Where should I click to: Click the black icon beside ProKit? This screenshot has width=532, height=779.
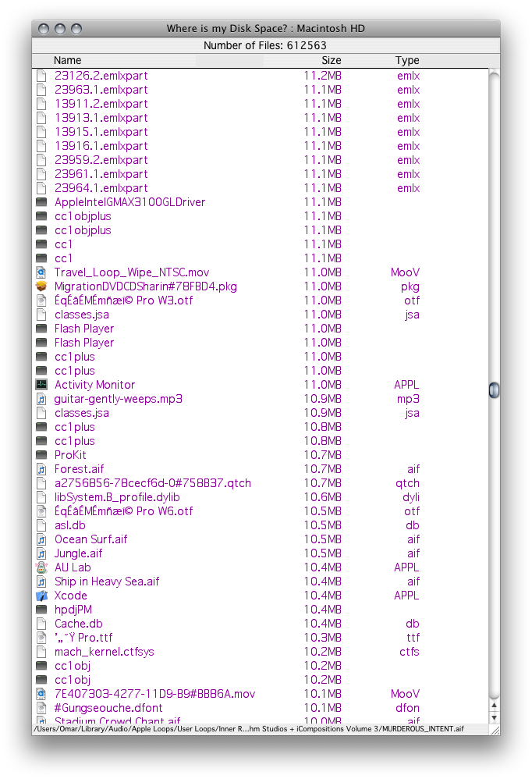tap(41, 455)
